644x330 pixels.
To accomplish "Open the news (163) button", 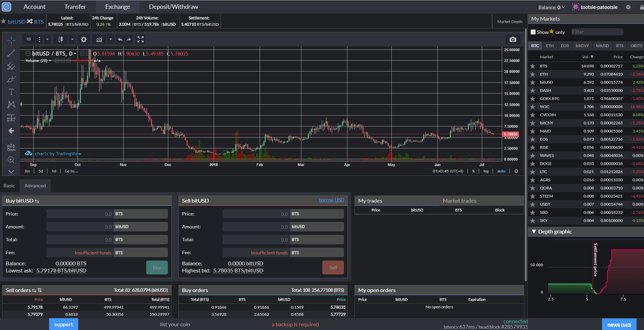I will (x=619, y=325).
